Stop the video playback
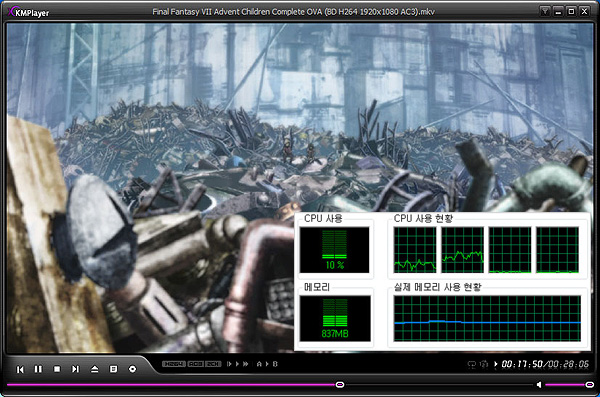 57,369
